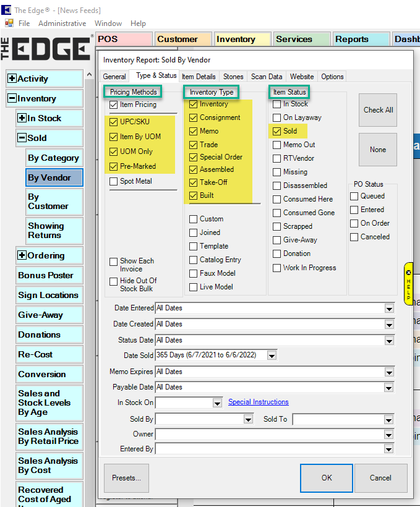
Task: Expand the Ordering plus icon
Action: click(22, 255)
